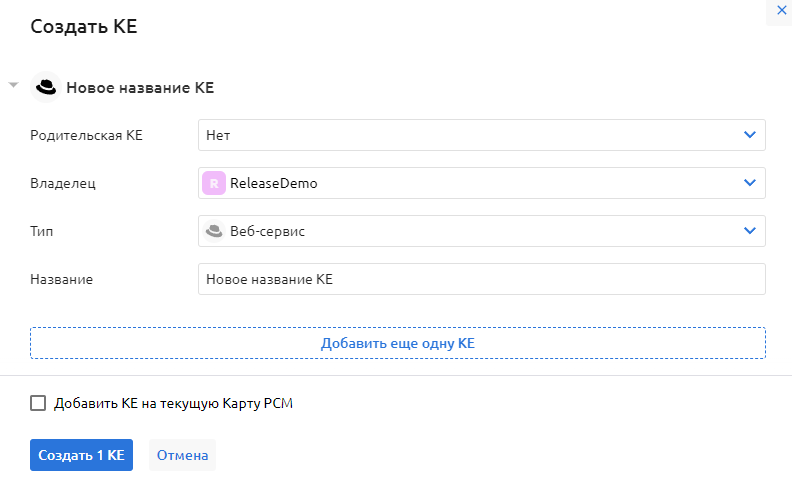Click the ReleaseDemo owner value
Image resolution: width=792 pixels, height=478 pixels.
274,183
